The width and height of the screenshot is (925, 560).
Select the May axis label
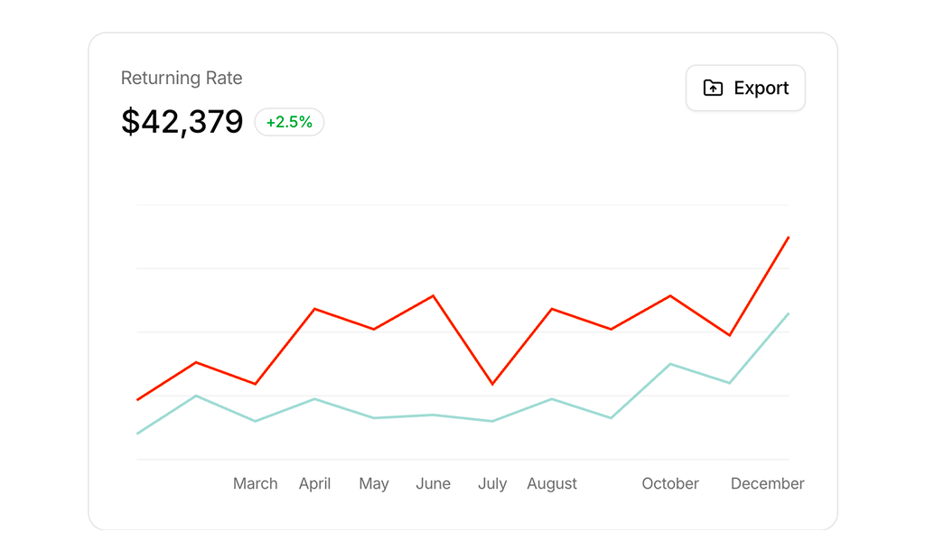point(374,484)
